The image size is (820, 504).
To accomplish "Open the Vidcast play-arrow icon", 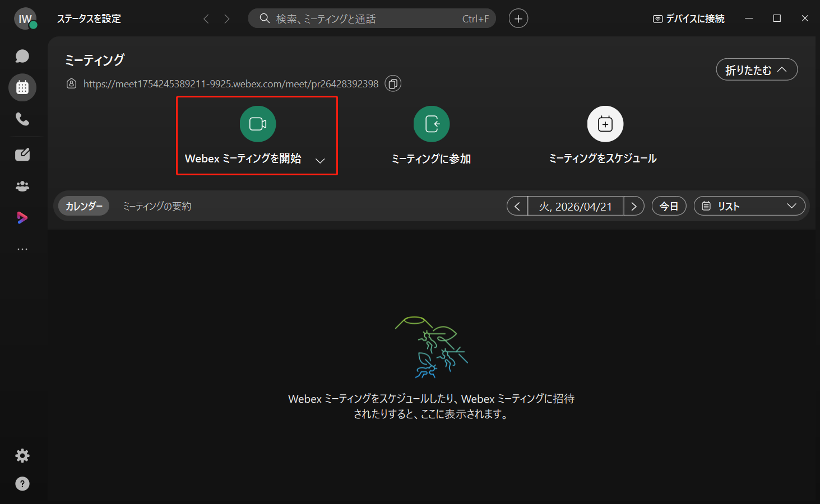I will [22, 217].
